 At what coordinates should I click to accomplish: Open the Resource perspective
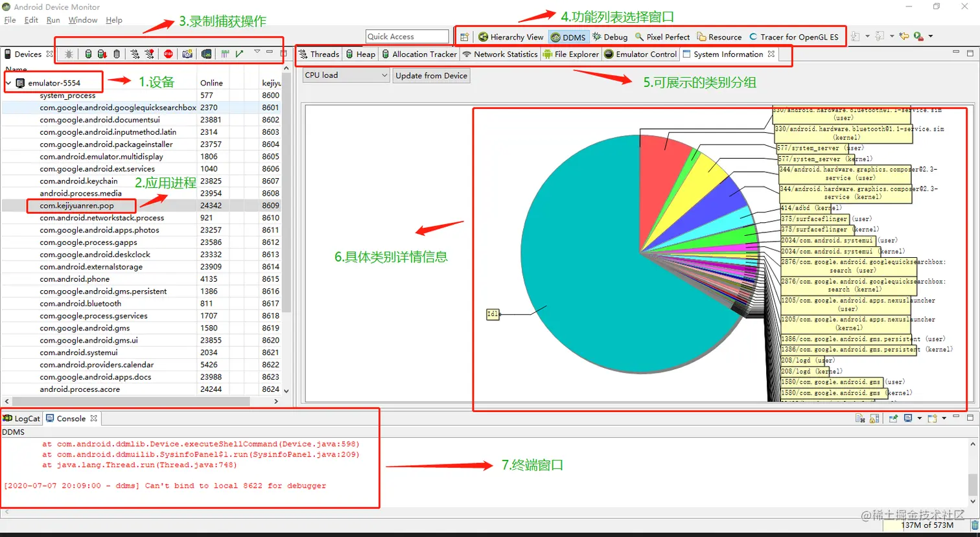(x=719, y=37)
